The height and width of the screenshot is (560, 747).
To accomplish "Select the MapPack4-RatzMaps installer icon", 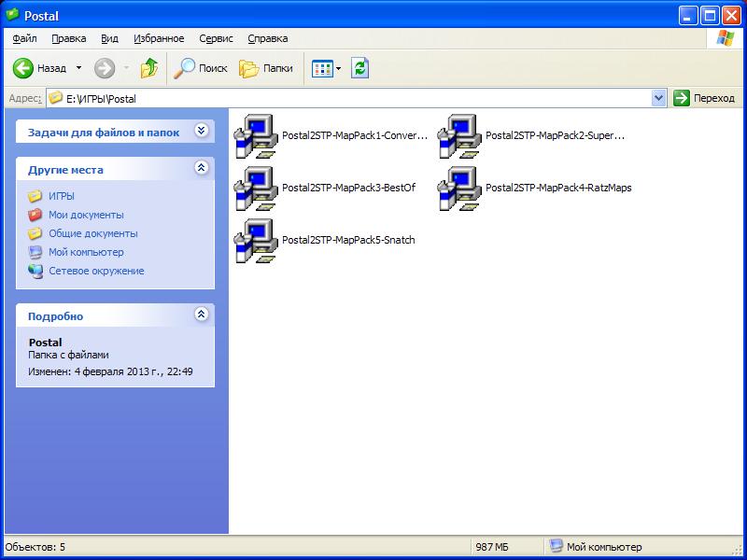I will click(x=459, y=189).
